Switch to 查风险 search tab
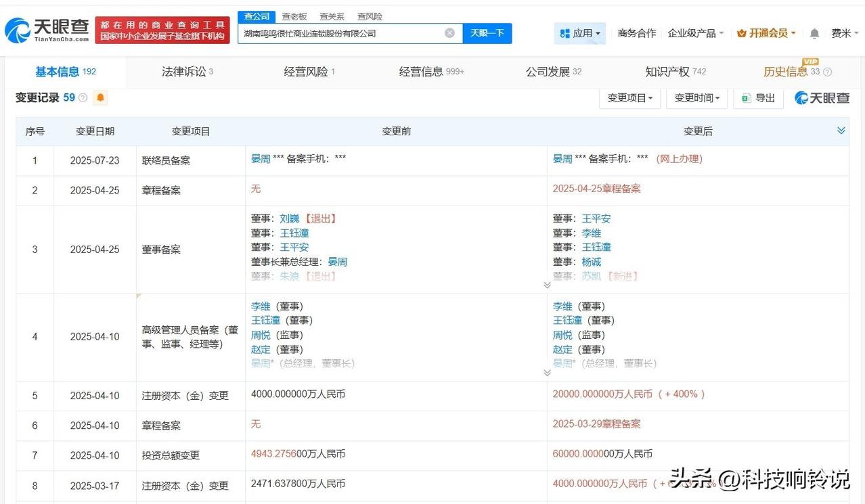The image size is (865, 504). click(x=370, y=16)
